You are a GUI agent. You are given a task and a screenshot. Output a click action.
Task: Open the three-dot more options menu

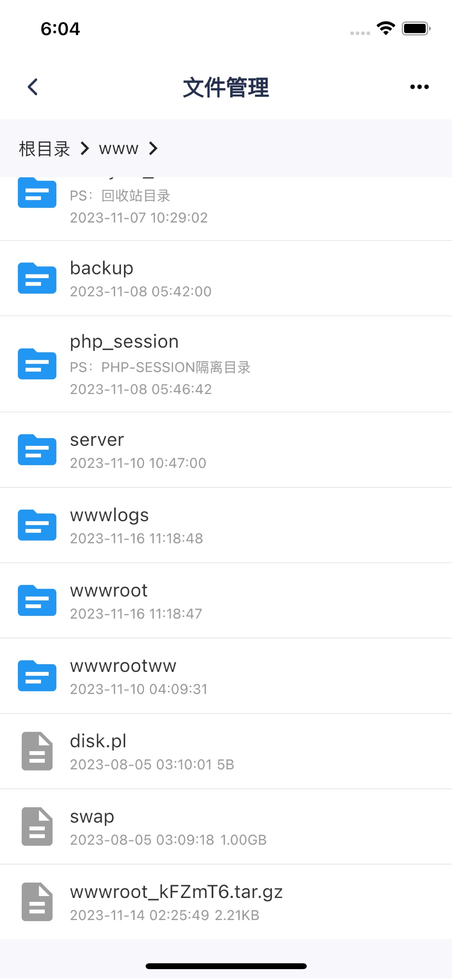pyautogui.click(x=419, y=87)
